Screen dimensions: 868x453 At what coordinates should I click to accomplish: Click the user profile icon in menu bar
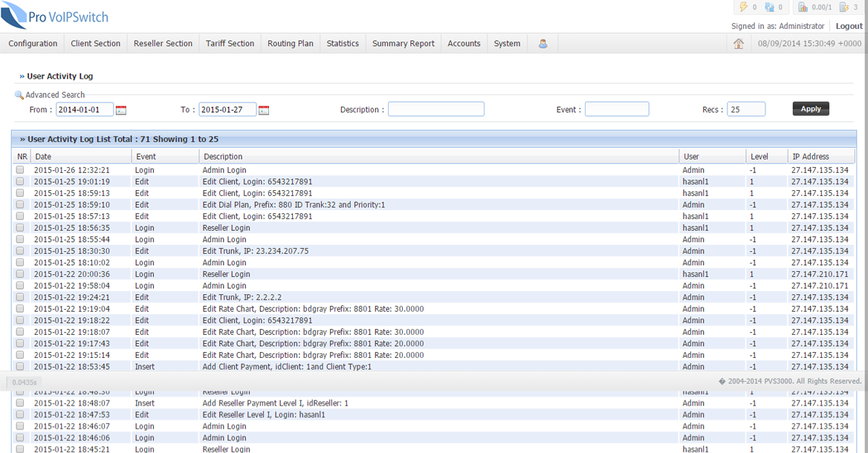point(543,44)
